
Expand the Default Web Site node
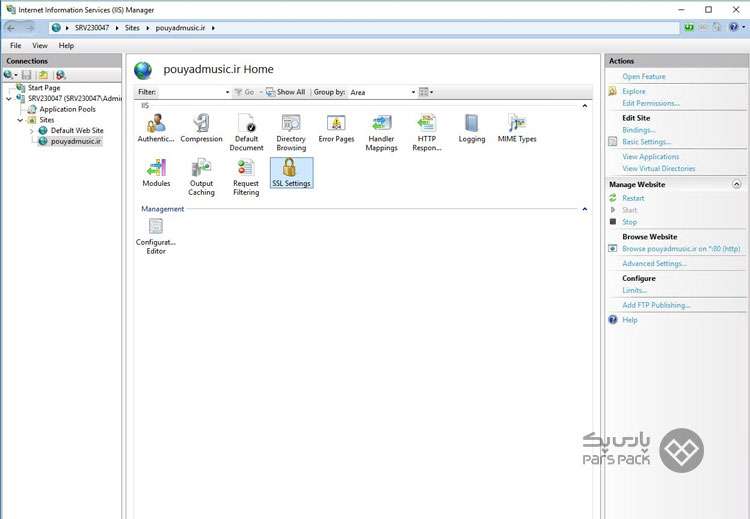click(32, 131)
